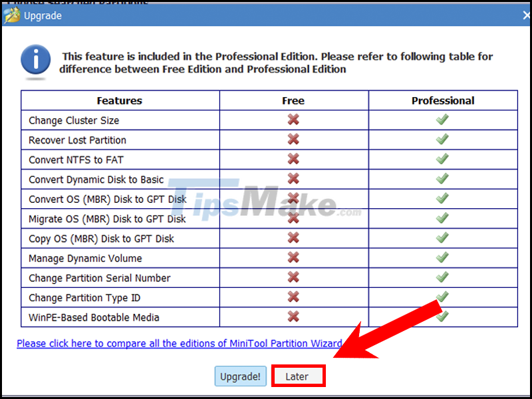Click the blue information icon
This screenshot has height=399, width=532.
click(36, 60)
